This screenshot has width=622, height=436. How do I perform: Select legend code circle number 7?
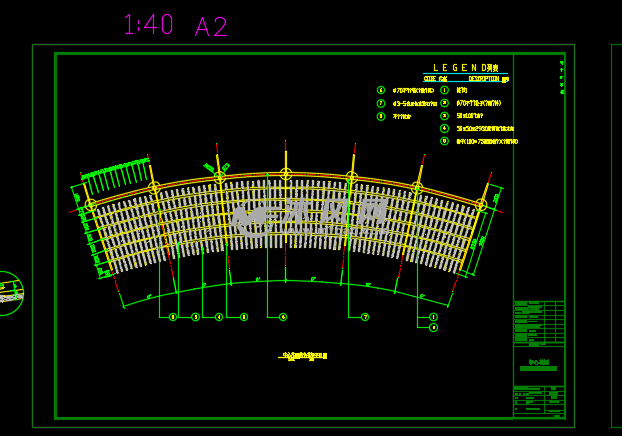point(381,104)
